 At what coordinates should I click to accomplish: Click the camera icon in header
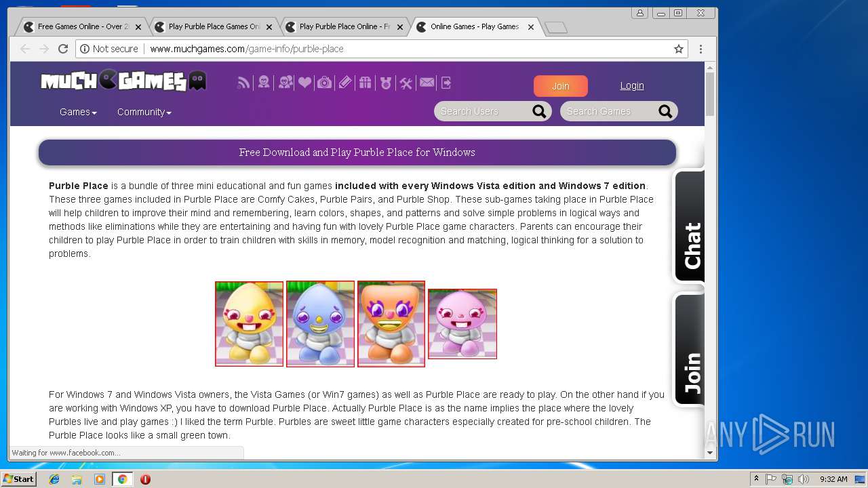pos(325,83)
